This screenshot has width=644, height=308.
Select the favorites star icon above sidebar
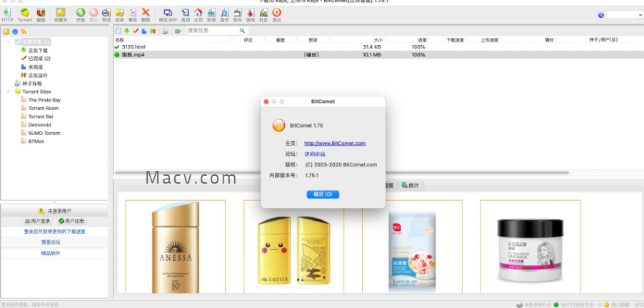click(6, 31)
